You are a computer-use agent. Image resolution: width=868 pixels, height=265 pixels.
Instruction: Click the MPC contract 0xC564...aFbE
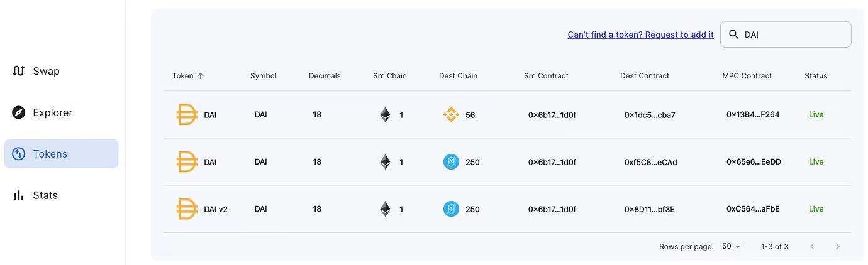pos(753,209)
